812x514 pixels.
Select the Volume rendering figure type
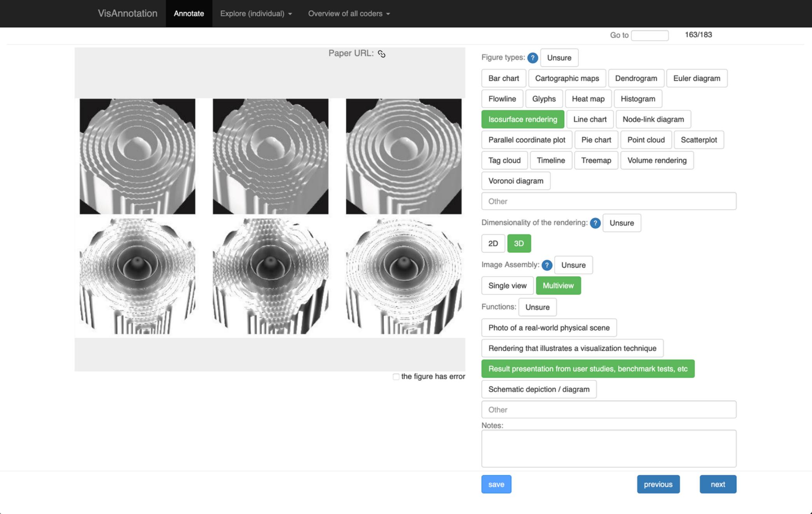click(x=657, y=160)
